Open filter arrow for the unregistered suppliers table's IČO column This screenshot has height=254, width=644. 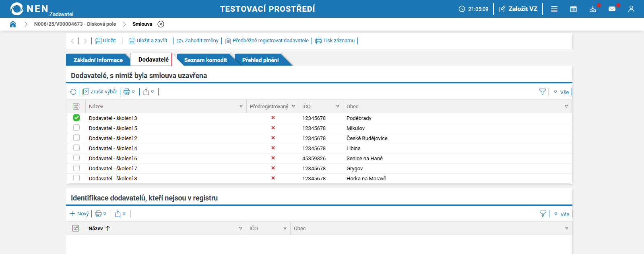[x=285, y=228]
